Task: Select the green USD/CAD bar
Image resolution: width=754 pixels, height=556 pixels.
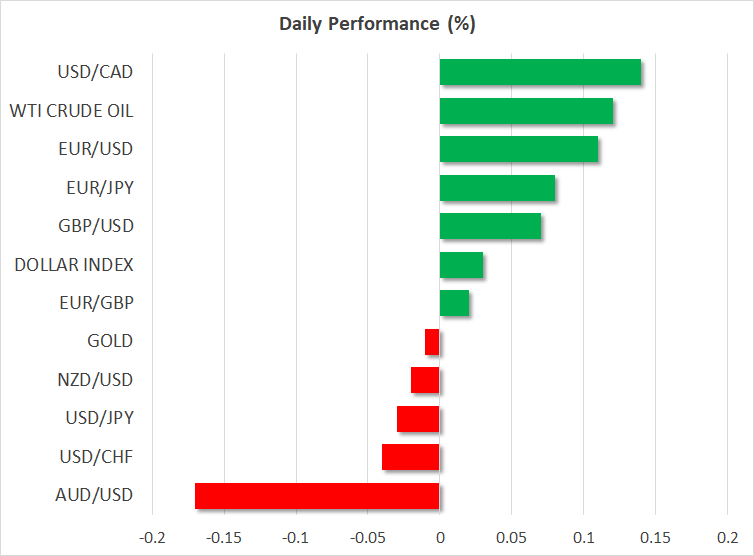Action: (540, 73)
